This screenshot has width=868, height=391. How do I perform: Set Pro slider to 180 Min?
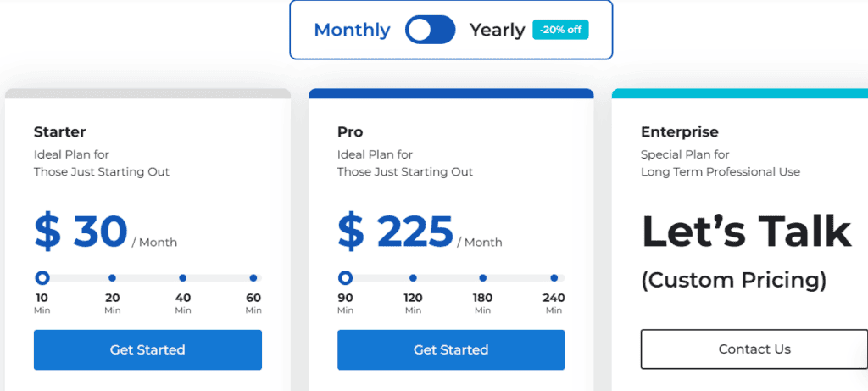tap(483, 277)
